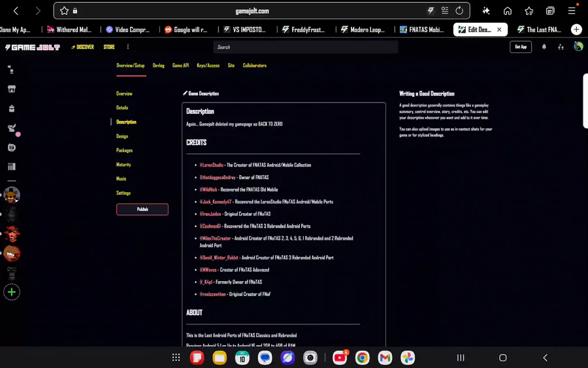
Task: Switch to the FNATAS Mobi... tab
Action: click(422, 29)
